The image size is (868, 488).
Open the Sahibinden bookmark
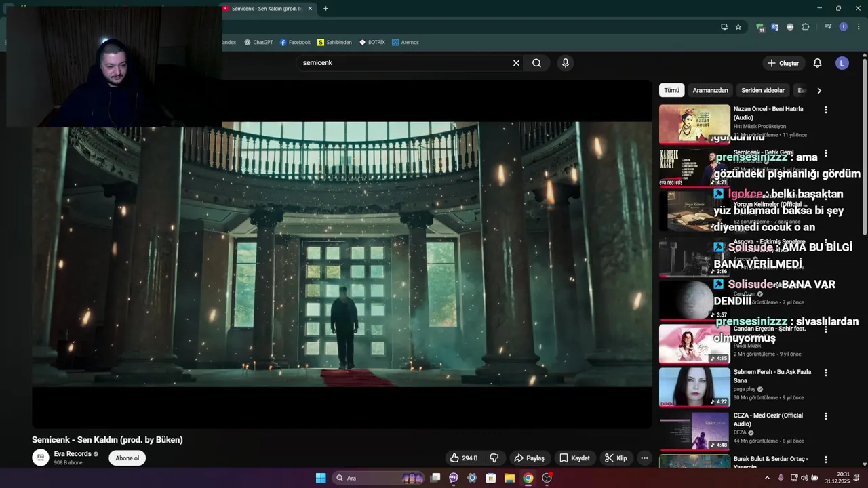tap(334, 42)
